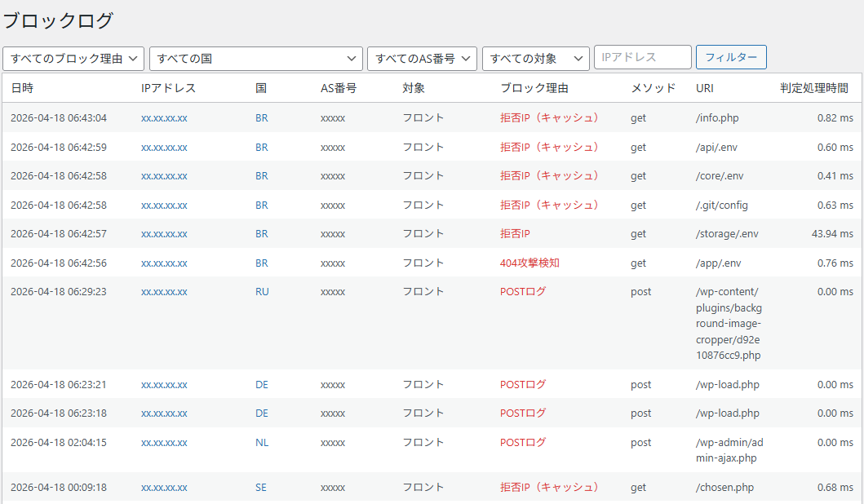Click the 国 column header

pyautogui.click(x=261, y=88)
